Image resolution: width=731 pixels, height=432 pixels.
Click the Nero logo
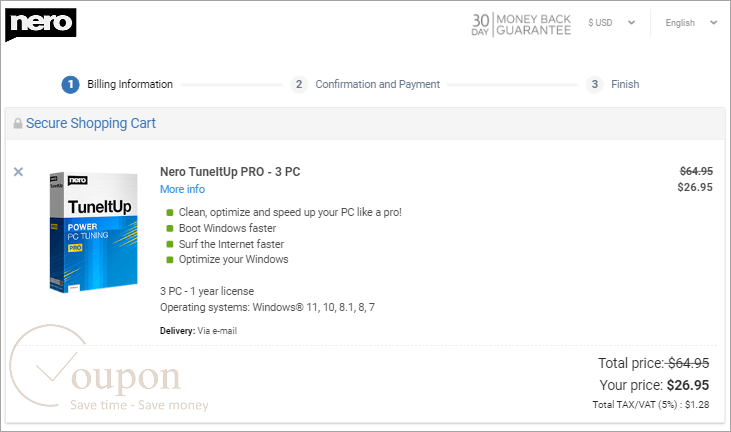point(41,24)
